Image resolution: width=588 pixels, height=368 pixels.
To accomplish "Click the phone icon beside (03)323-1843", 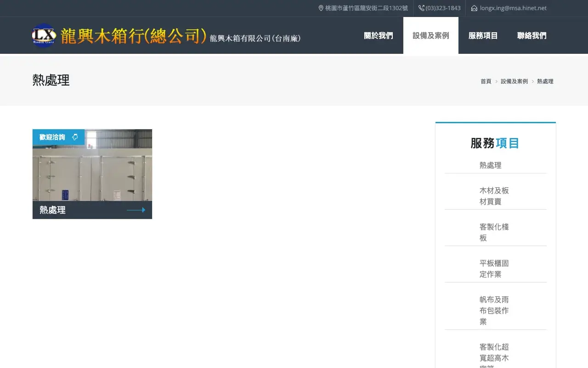I will point(421,8).
